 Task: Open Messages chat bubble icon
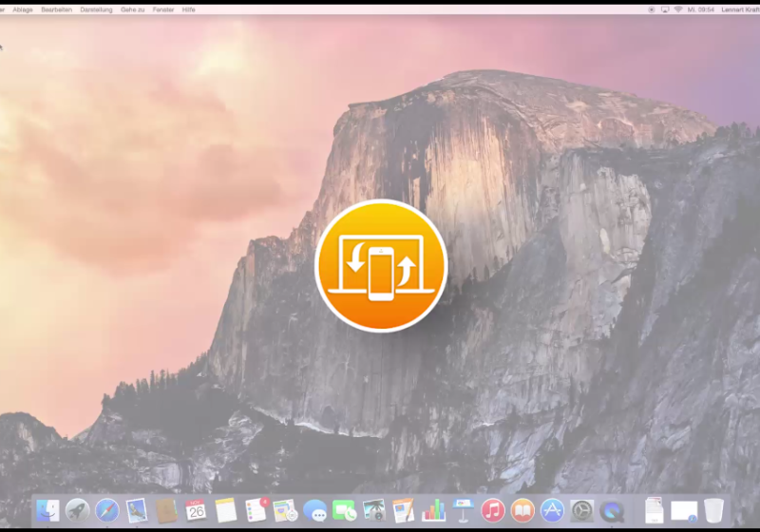[x=315, y=511]
